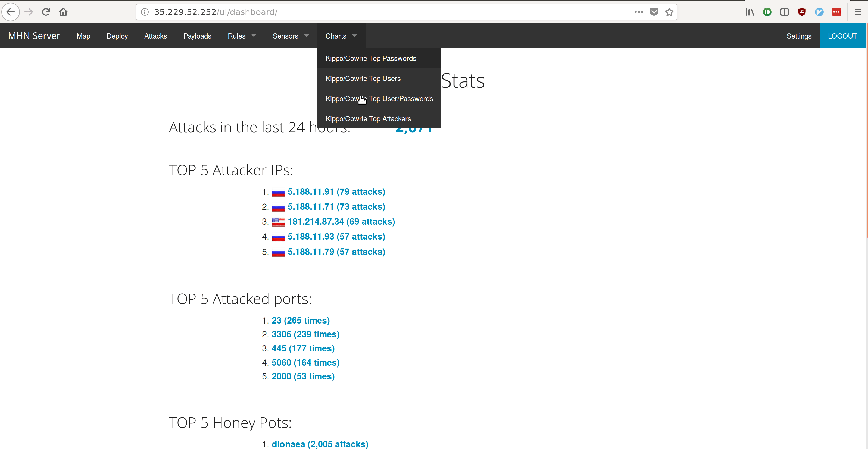Open uBlock Origin extension icon
The image size is (868, 449).
[802, 12]
